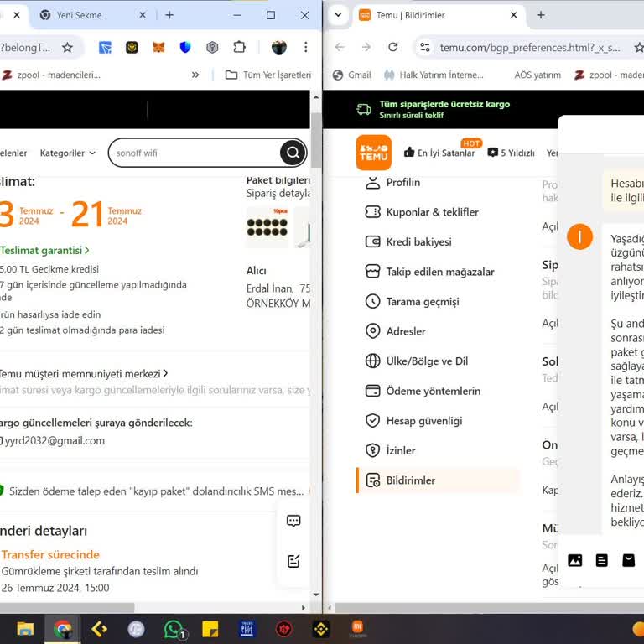Click the search magnifier button in left window

click(293, 153)
